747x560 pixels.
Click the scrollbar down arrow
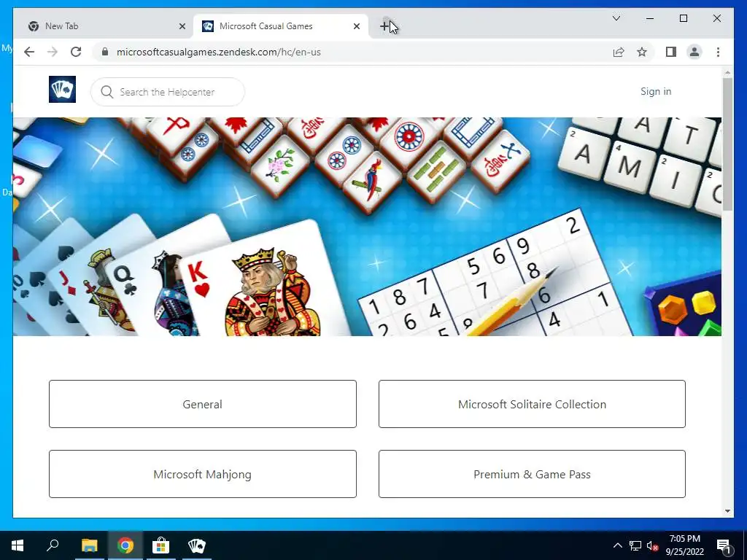(727, 511)
